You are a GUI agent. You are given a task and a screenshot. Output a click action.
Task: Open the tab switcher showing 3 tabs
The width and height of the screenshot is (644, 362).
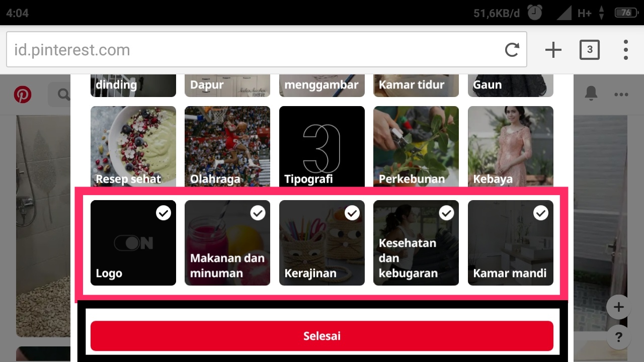[590, 50]
